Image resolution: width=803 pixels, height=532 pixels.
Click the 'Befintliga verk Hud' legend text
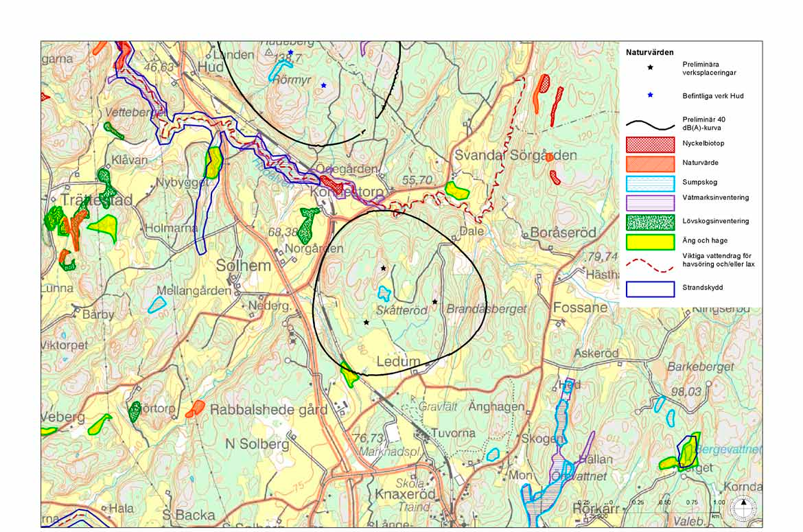tap(713, 95)
